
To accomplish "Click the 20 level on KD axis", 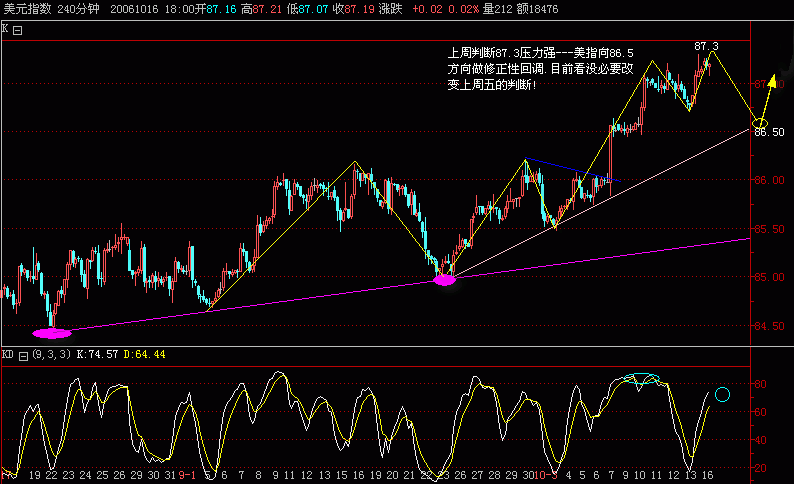I will click(x=761, y=468).
